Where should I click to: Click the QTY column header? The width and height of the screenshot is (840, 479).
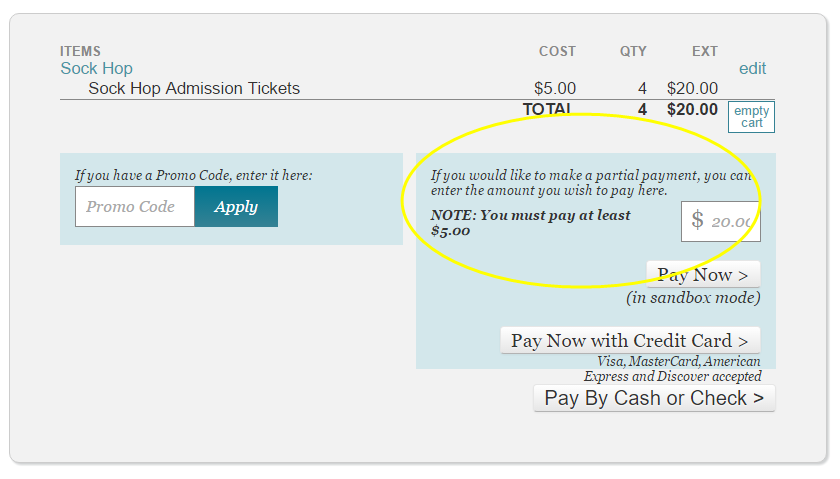pyautogui.click(x=633, y=52)
